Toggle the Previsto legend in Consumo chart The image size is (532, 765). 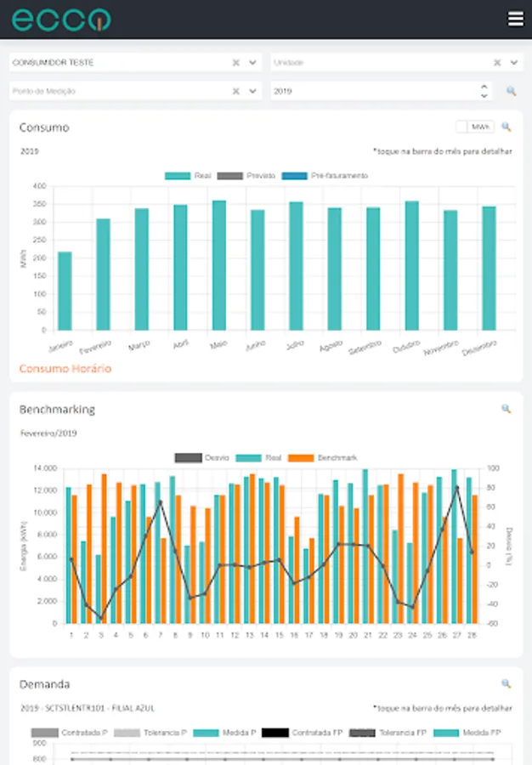tap(246, 176)
